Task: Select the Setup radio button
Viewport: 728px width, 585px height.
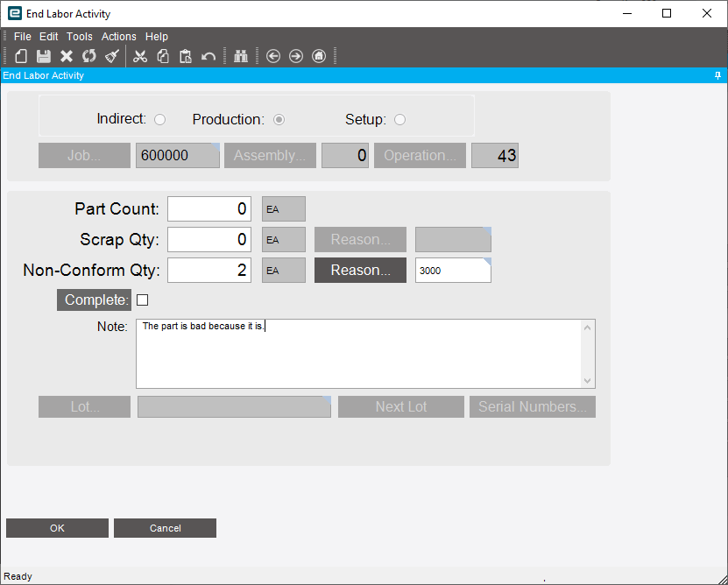Action: tap(399, 120)
